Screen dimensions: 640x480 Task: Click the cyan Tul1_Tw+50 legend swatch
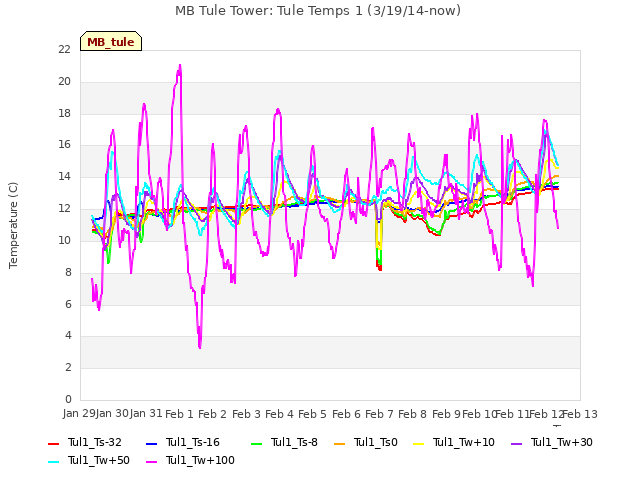(53, 461)
